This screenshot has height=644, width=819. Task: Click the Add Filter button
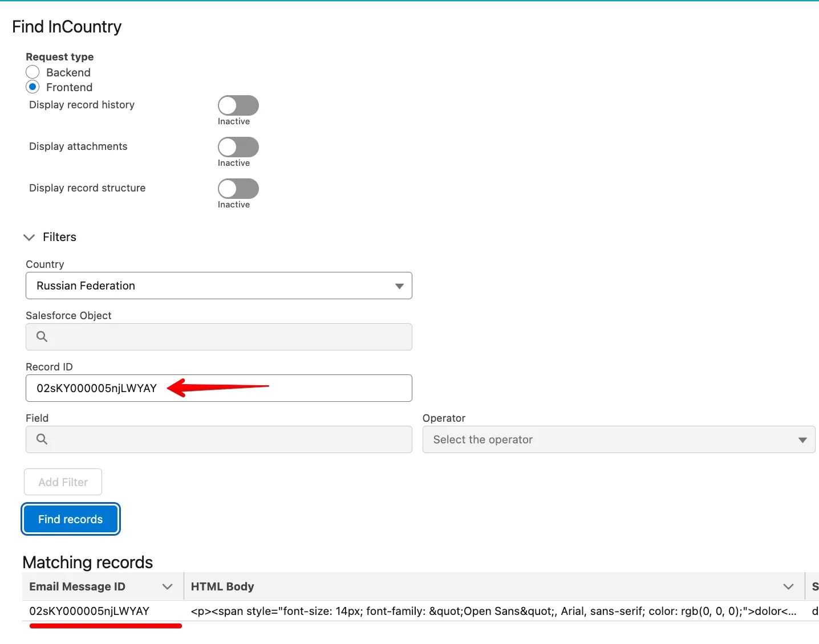pos(63,482)
